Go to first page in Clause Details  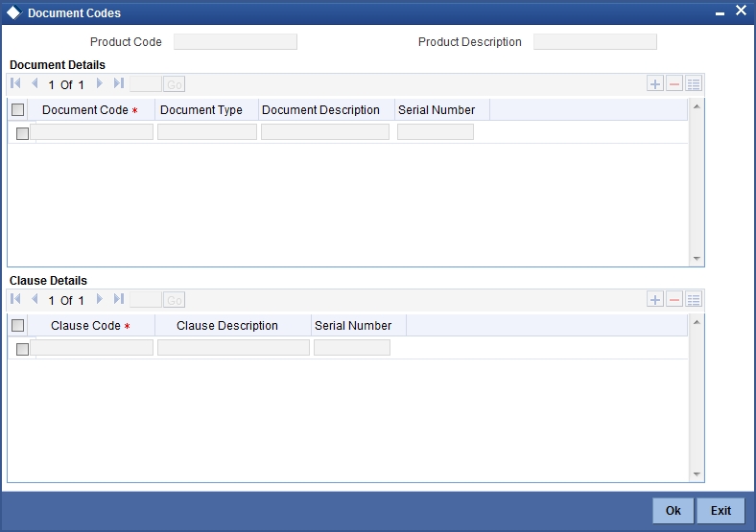15,299
